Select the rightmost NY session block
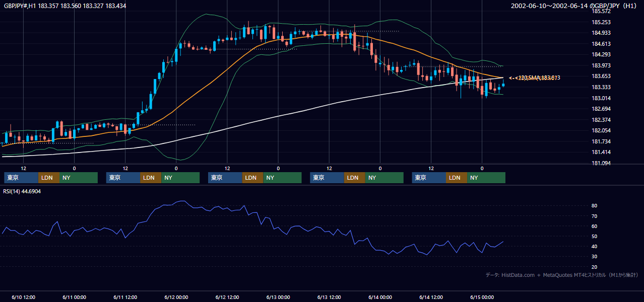The image size is (644, 302). click(x=486, y=178)
